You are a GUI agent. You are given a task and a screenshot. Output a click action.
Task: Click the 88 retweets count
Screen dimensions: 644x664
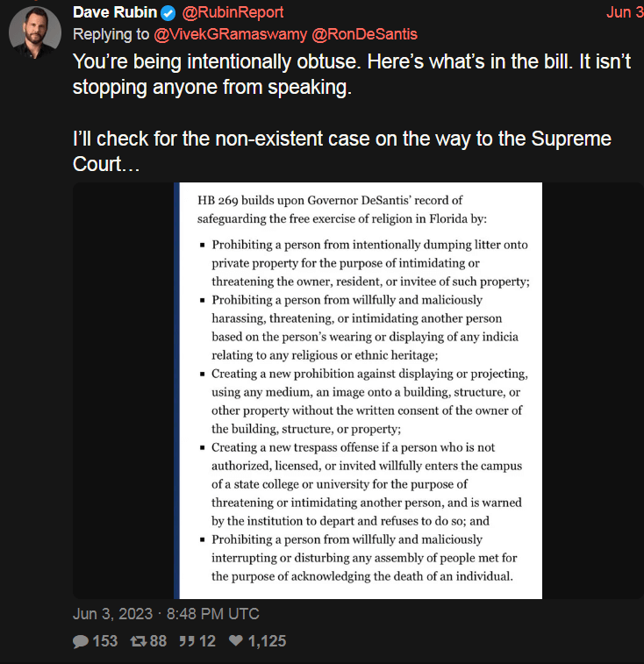[158, 641]
